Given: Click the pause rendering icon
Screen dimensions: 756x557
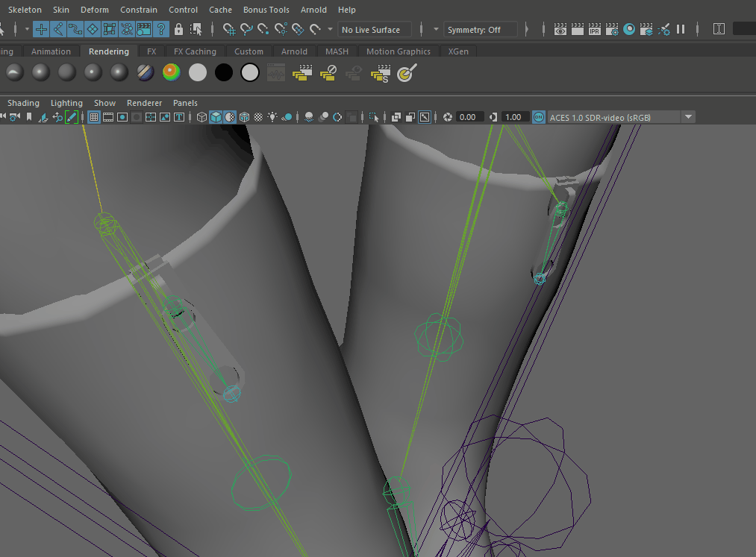Looking at the screenshot, I should point(681,30).
